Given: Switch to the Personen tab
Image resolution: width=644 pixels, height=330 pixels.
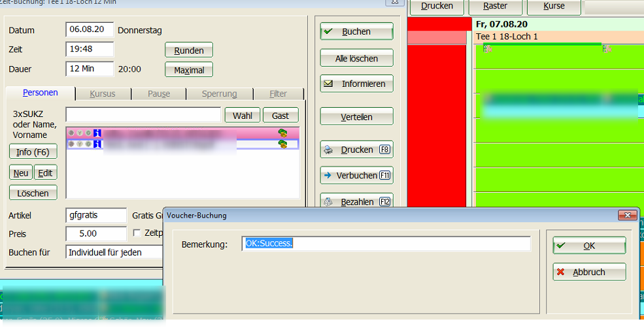Looking at the screenshot, I should point(41,93).
